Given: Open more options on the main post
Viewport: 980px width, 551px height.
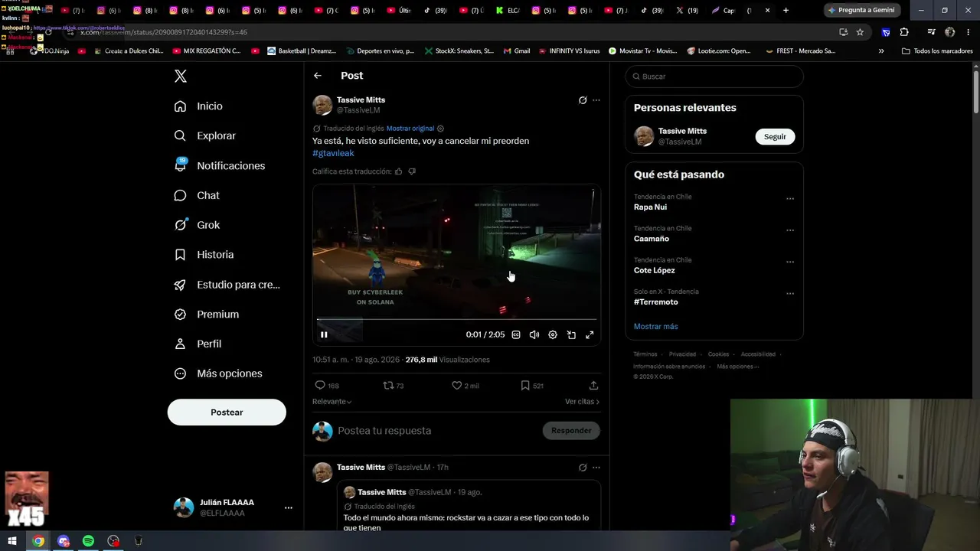Looking at the screenshot, I should pyautogui.click(x=596, y=100).
